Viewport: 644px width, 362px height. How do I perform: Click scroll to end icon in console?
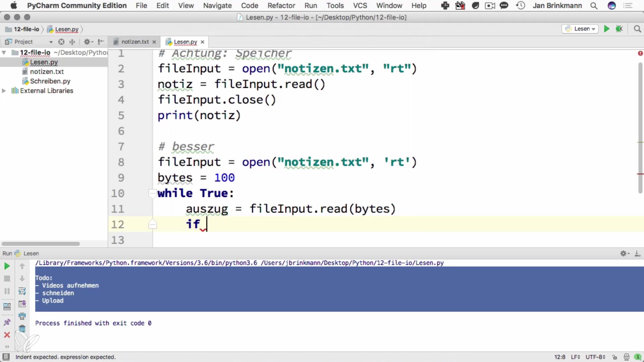[22, 304]
